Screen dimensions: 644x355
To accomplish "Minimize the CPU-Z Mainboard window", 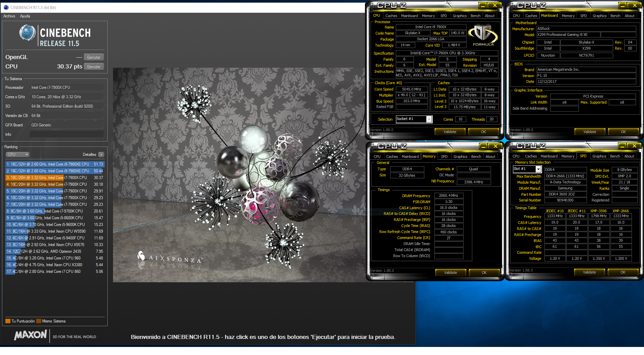I will (x=623, y=5).
